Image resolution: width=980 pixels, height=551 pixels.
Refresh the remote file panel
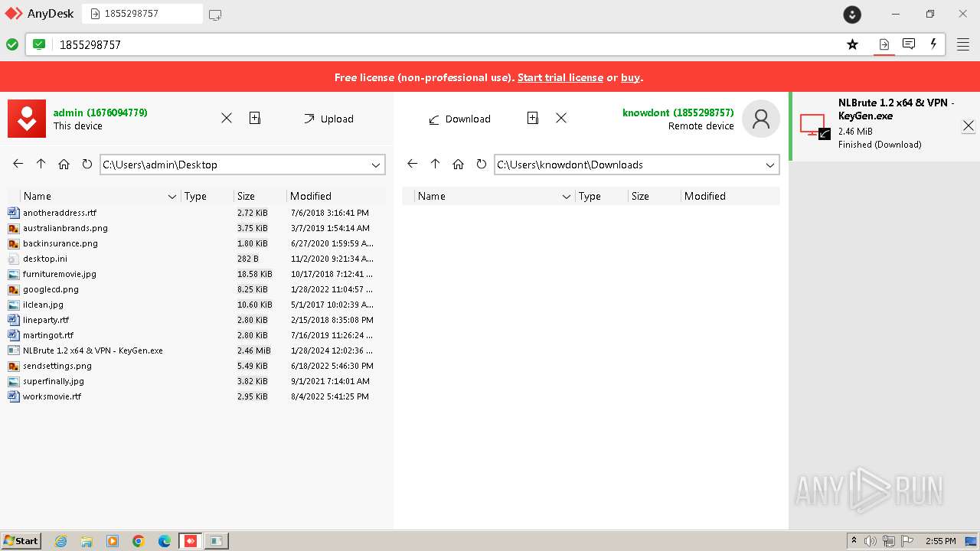(x=482, y=164)
